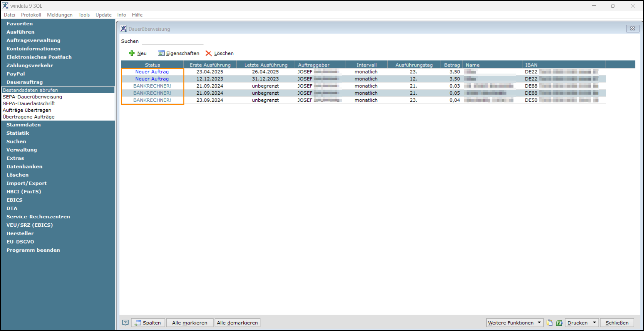Expand the Favoriten sidebar section
The height and width of the screenshot is (331, 644).
pyautogui.click(x=19, y=24)
